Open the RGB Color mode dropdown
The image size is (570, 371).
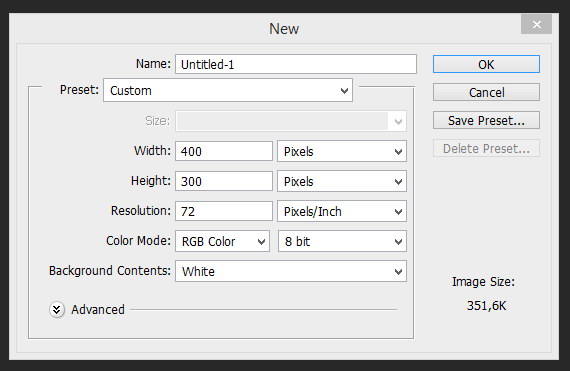222,241
